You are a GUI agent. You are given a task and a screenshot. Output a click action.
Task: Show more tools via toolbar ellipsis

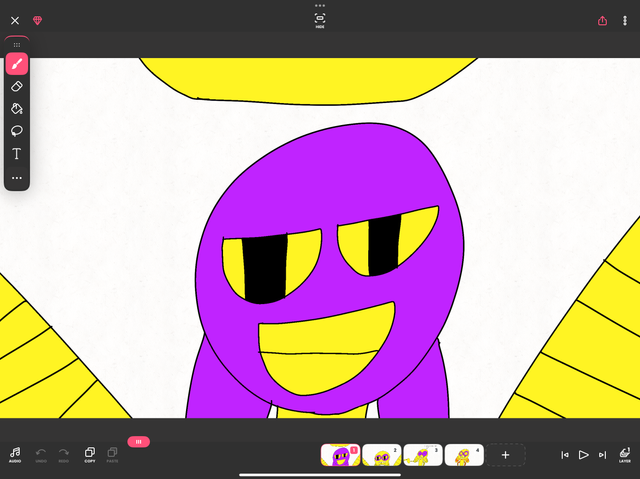pyautogui.click(x=17, y=178)
